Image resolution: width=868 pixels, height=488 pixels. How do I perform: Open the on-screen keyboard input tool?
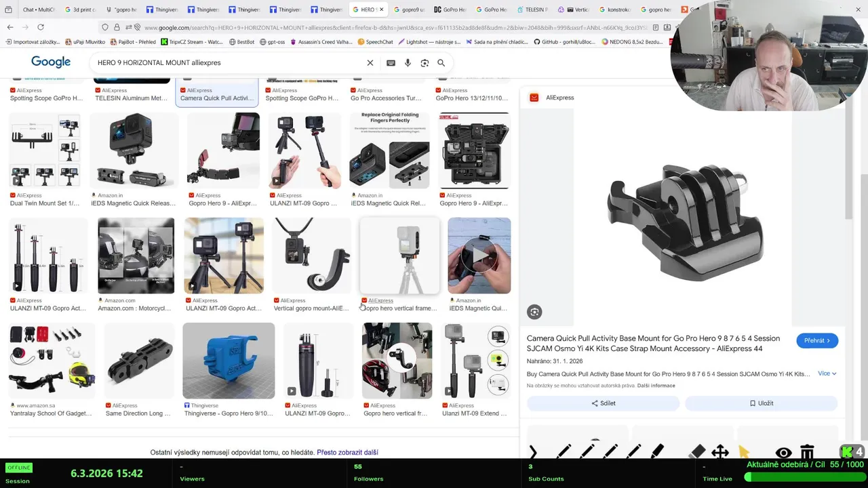click(x=391, y=62)
